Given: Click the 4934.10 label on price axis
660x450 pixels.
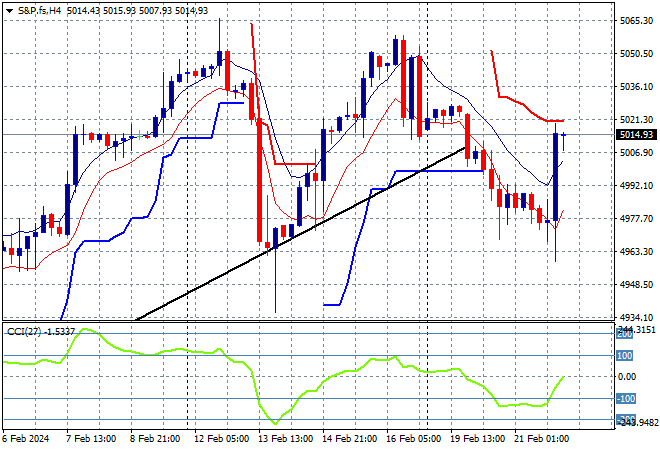Looking at the screenshot, I should (636, 316).
